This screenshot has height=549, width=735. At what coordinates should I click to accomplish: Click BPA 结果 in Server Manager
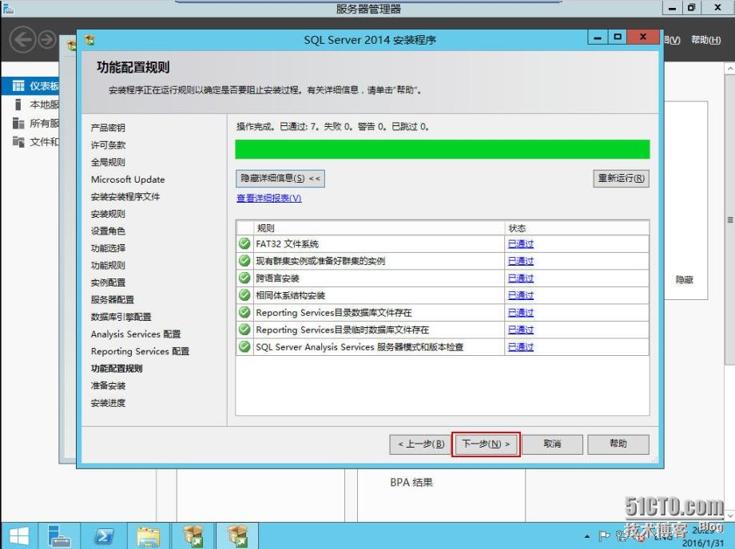(412, 482)
